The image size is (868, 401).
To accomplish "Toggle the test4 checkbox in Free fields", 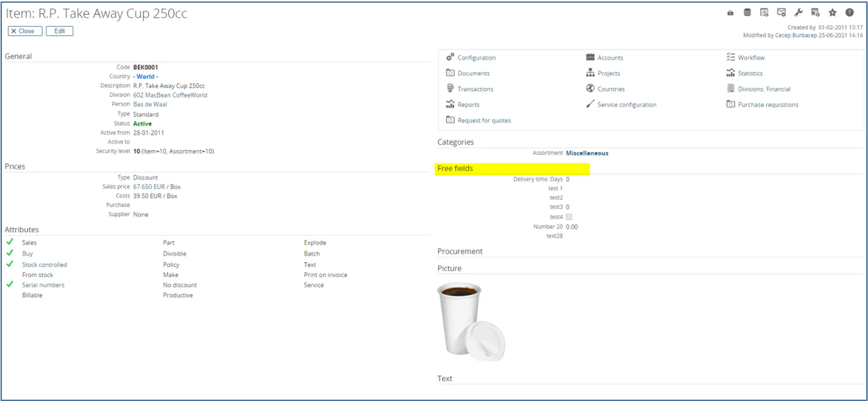I will click(x=569, y=217).
